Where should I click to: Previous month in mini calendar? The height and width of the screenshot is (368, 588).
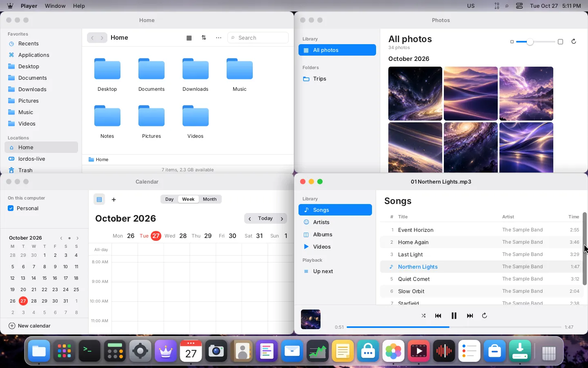click(61, 238)
